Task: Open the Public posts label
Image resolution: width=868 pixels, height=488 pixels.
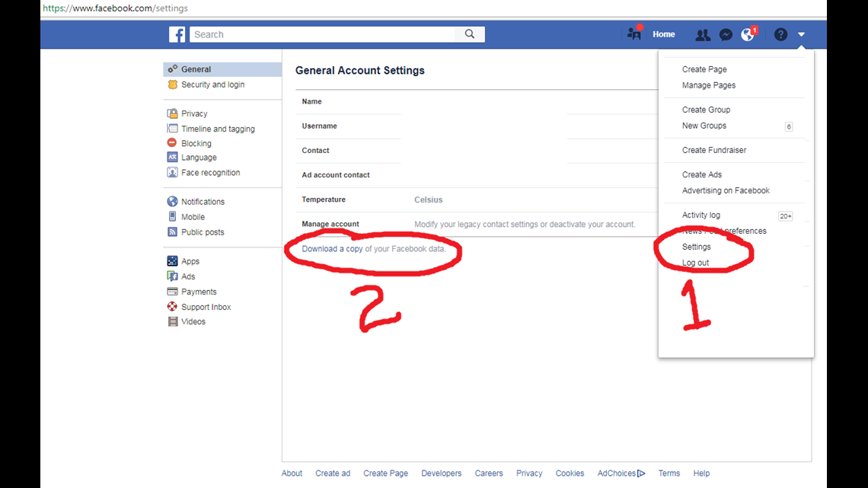Action: 203,232
